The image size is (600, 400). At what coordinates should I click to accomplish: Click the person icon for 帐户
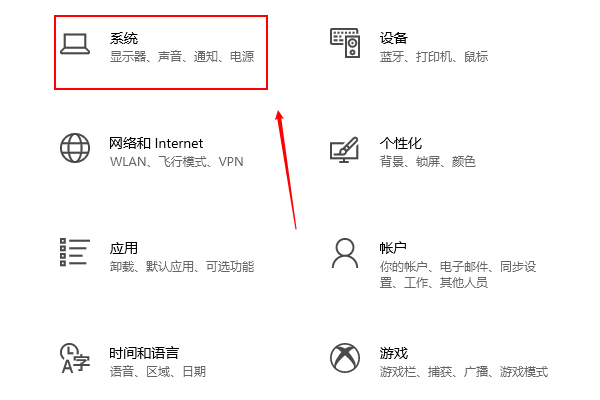coord(345,253)
